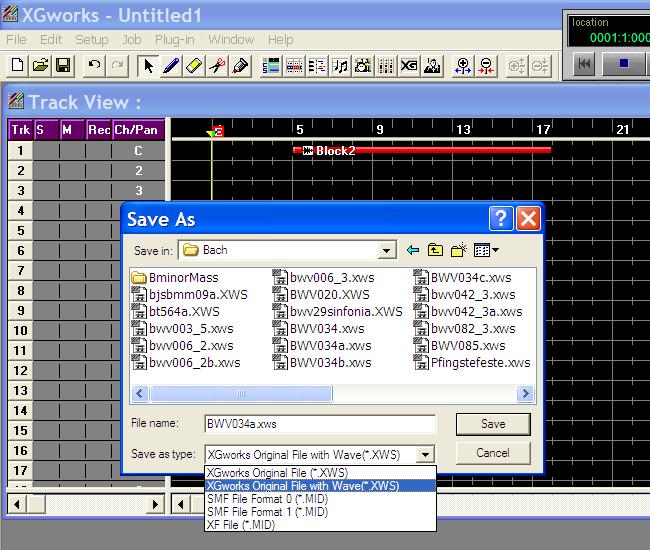
Task: Click the horizontal zoom in icon
Action: (463, 65)
